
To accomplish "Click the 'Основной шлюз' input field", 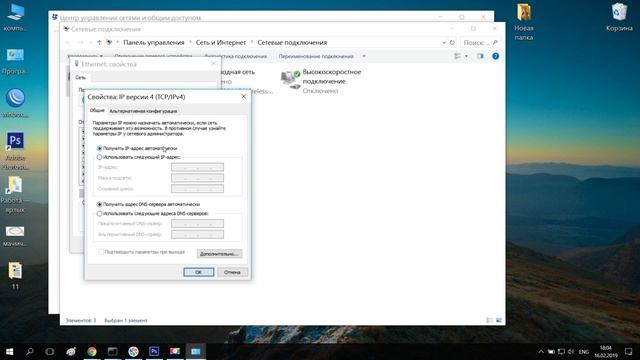I will [x=198, y=189].
